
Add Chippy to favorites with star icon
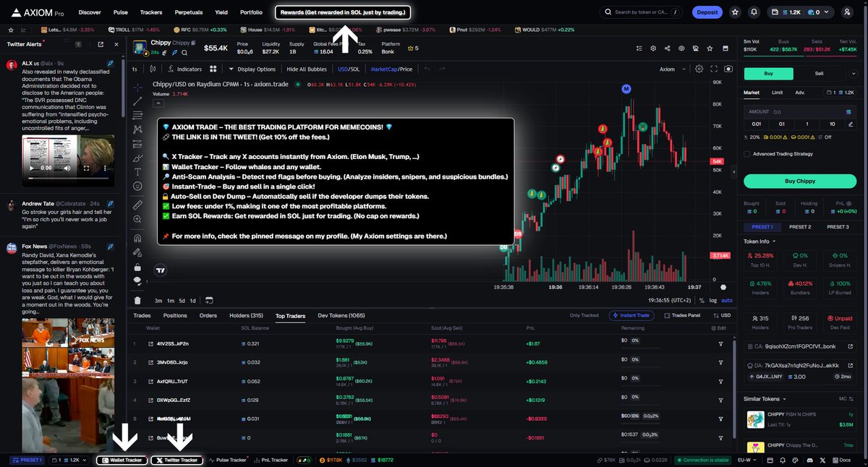coord(708,48)
